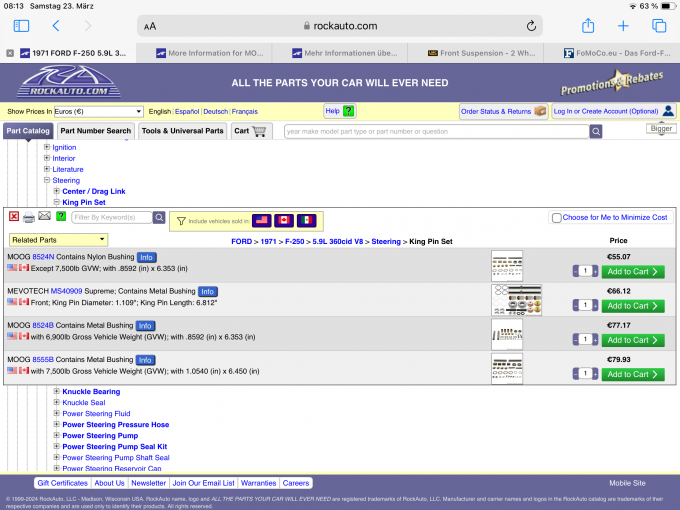Add MOOG 8524N to cart
The image size is (680, 510).
pos(633,272)
